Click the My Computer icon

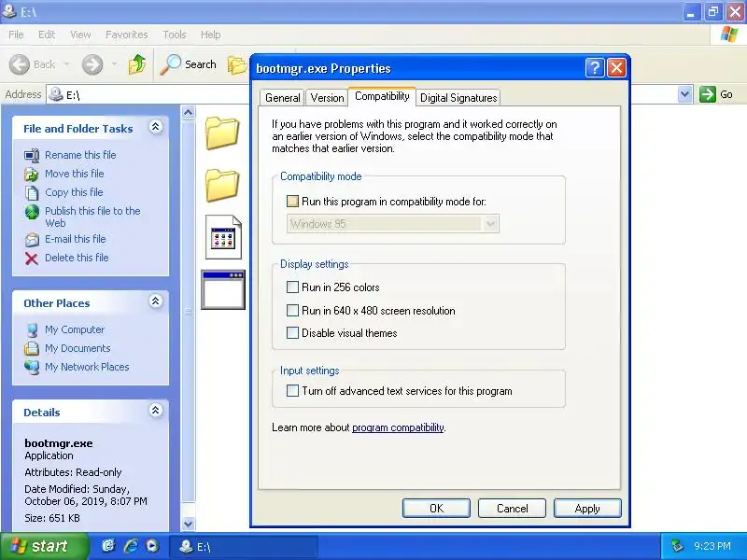pos(32,330)
